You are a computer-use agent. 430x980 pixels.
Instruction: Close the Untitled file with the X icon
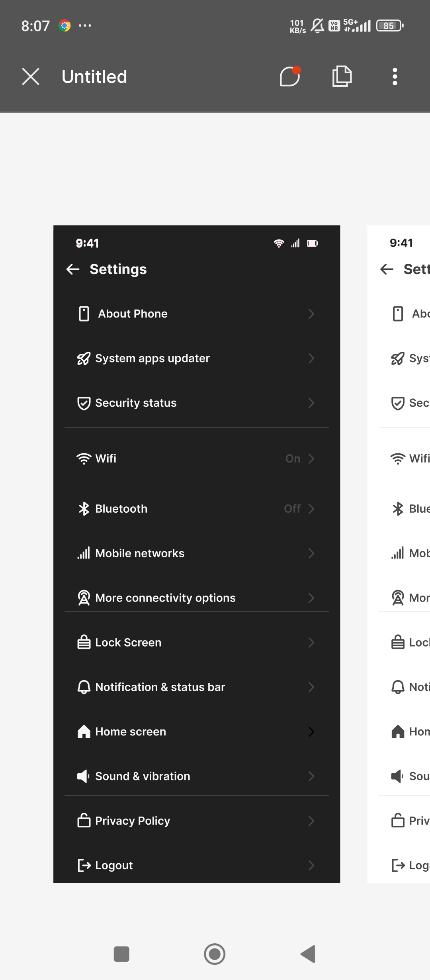[31, 76]
